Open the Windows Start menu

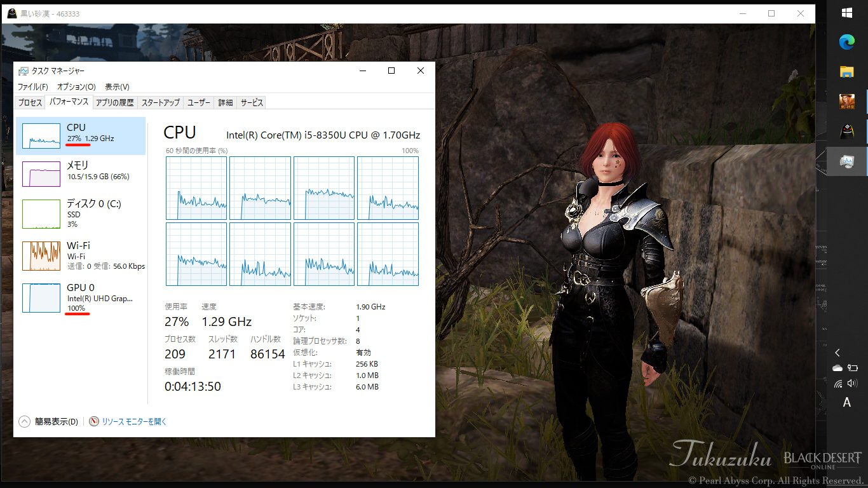pyautogui.click(x=846, y=13)
